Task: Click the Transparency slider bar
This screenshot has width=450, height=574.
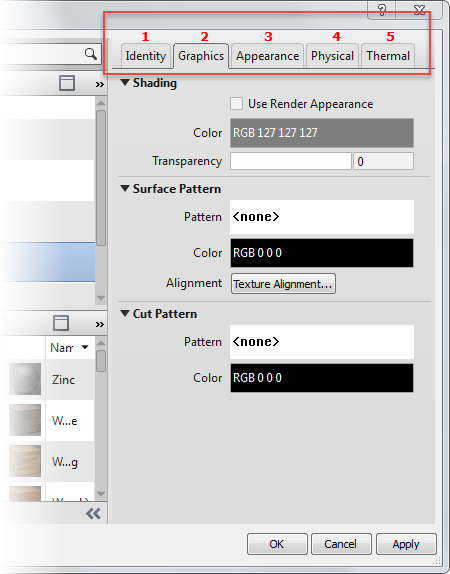Action: (291, 161)
